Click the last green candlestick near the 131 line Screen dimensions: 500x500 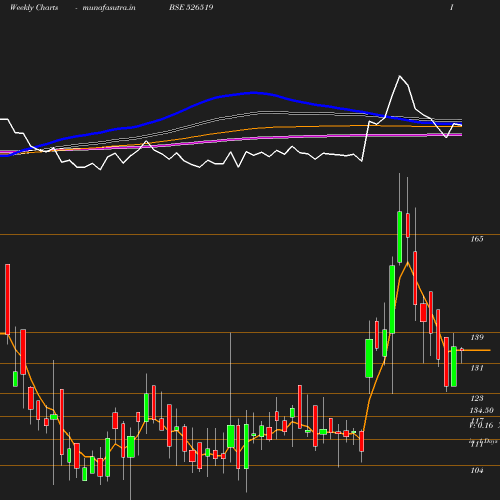pos(454,366)
